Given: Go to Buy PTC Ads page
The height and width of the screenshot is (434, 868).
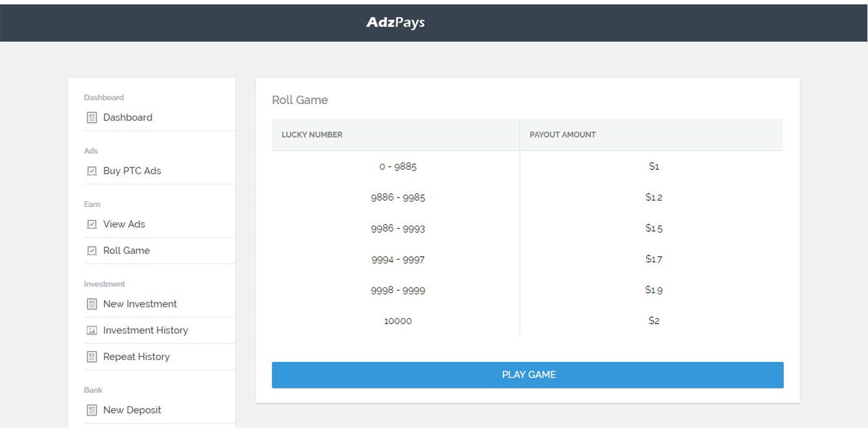Looking at the screenshot, I should point(132,171).
